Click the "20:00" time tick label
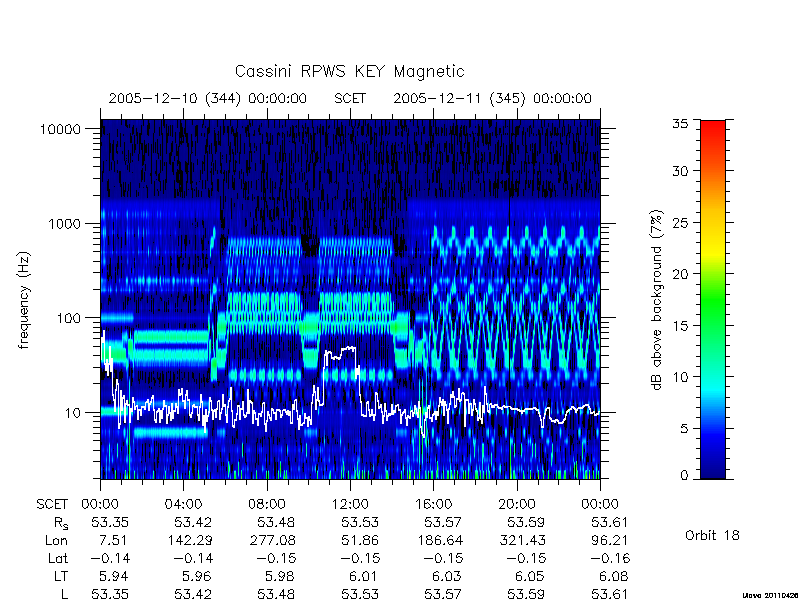This screenshot has width=800, height=600. 516,505
